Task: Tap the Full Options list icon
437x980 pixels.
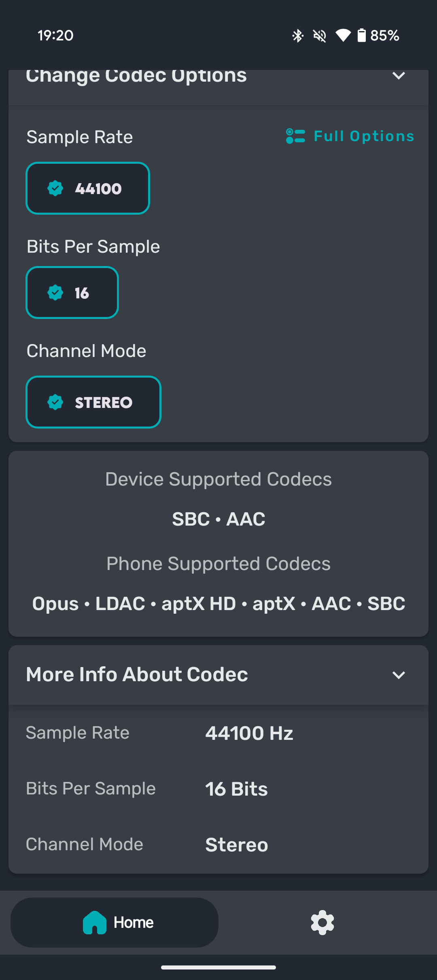Action: [295, 136]
